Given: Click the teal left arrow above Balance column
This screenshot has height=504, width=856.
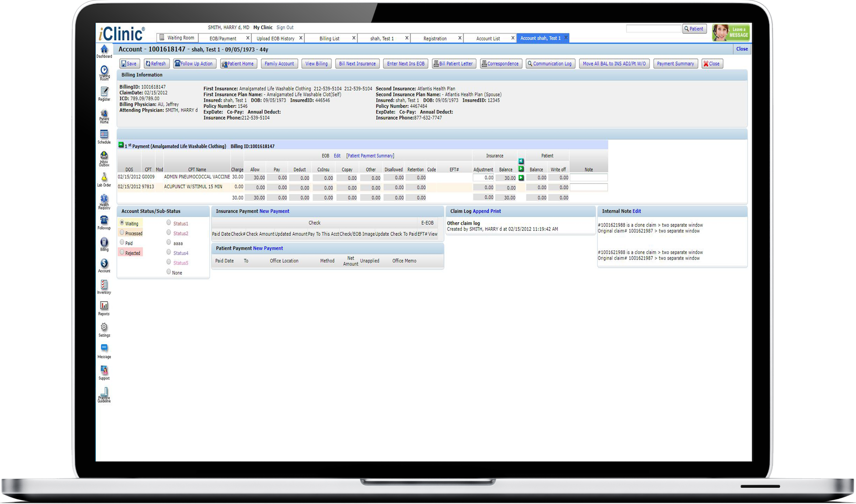Looking at the screenshot, I should click(x=521, y=161).
